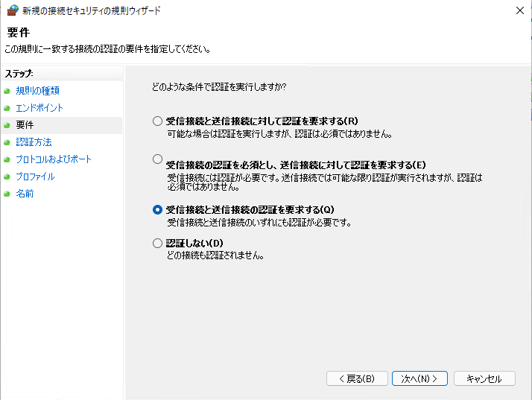
Task: Select 受信接続と送信接続の認証を要求する(Q) radio button
Action: pos(157,209)
